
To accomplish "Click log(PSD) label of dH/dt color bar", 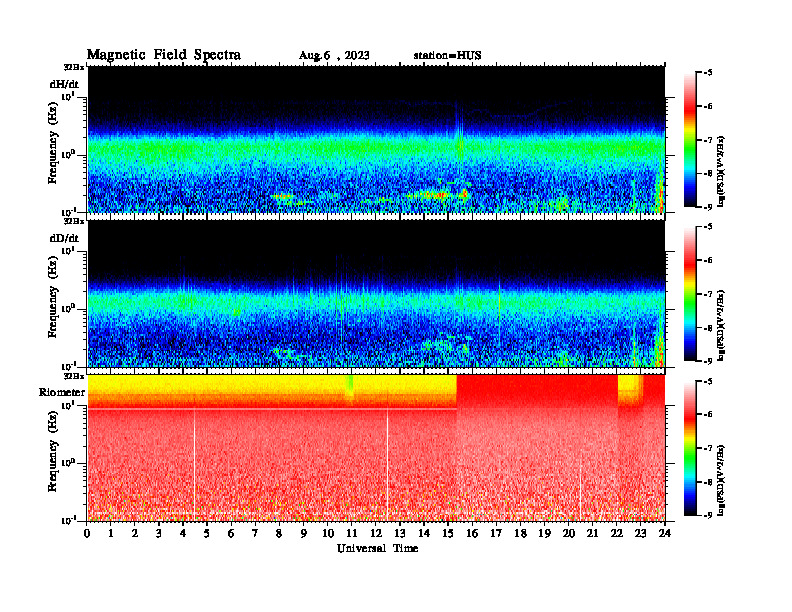I will 721,170.
